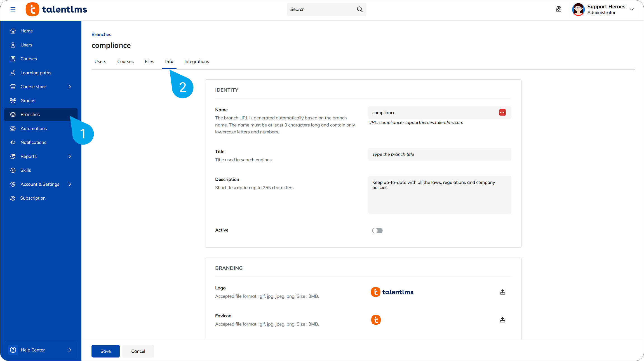Select the Branches icon in the sidebar
644x361 pixels.
[x=13, y=114]
